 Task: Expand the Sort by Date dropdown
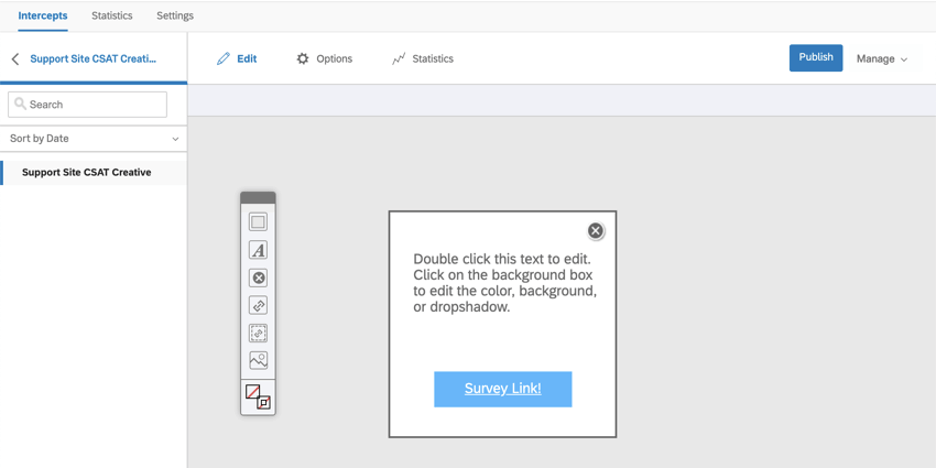(93, 138)
